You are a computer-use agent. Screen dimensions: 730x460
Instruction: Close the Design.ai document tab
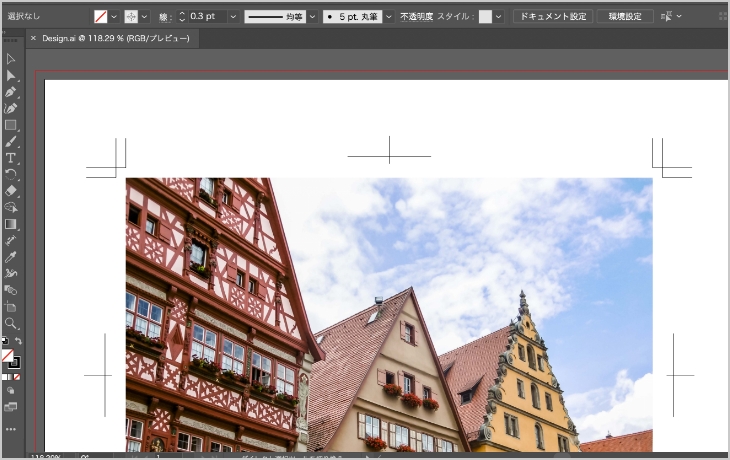point(33,38)
